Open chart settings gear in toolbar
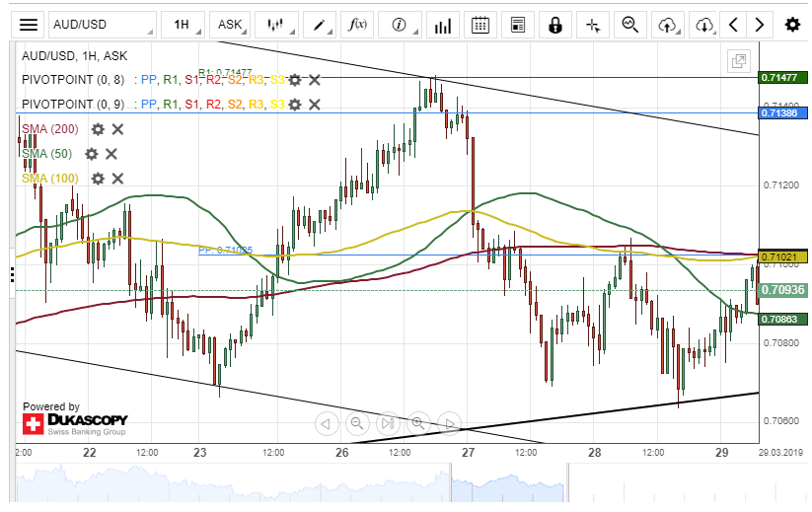The width and height of the screenshot is (812, 512). tap(792, 25)
